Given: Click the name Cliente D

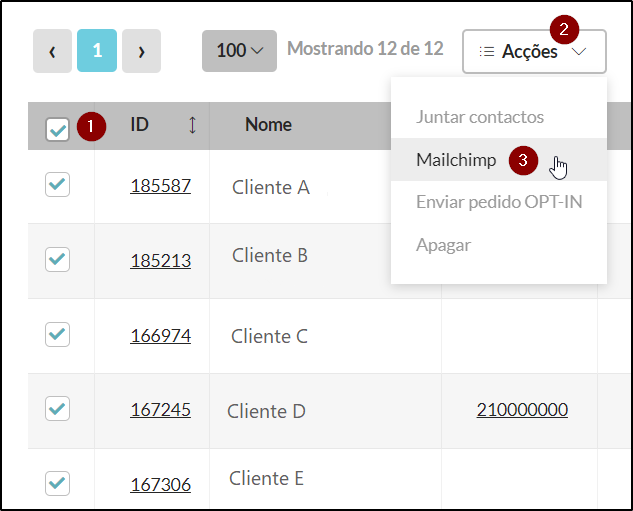Looking at the screenshot, I should [x=266, y=411].
